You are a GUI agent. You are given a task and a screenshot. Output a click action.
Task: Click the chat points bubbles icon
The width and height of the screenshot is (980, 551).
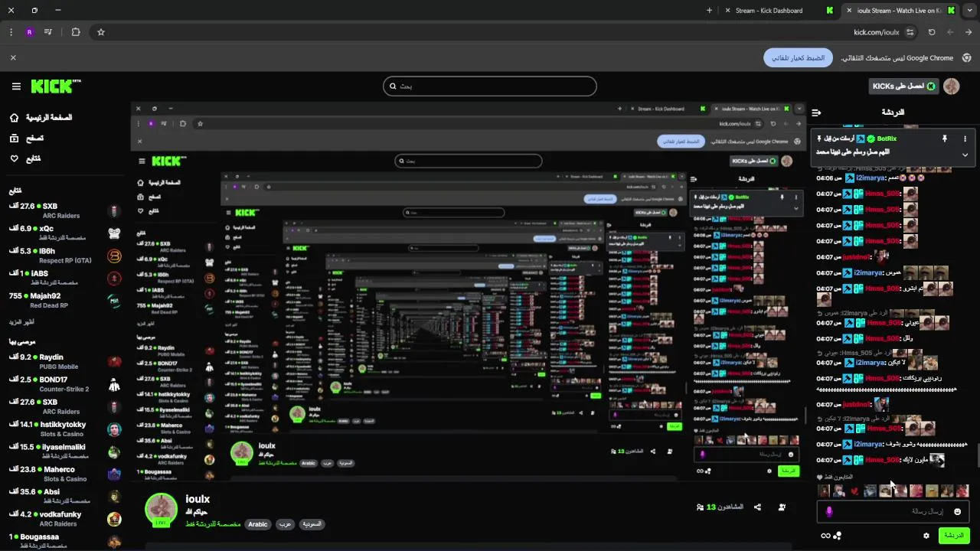click(838, 536)
